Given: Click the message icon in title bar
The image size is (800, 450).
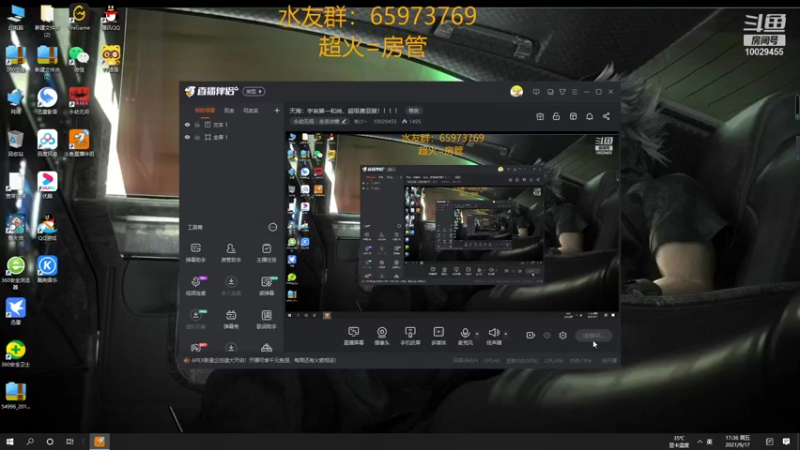Looking at the screenshot, I should [536, 92].
